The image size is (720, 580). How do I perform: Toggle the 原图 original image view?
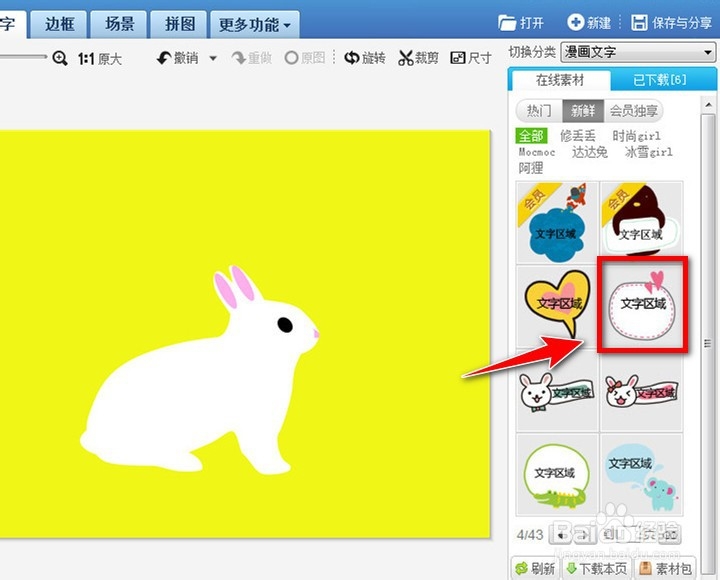coord(305,58)
